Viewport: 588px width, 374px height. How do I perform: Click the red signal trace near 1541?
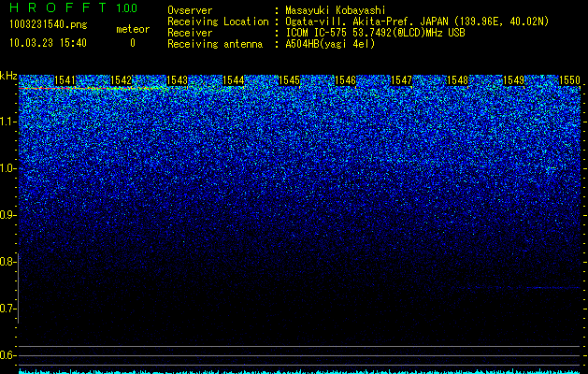[x=90, y=89]
